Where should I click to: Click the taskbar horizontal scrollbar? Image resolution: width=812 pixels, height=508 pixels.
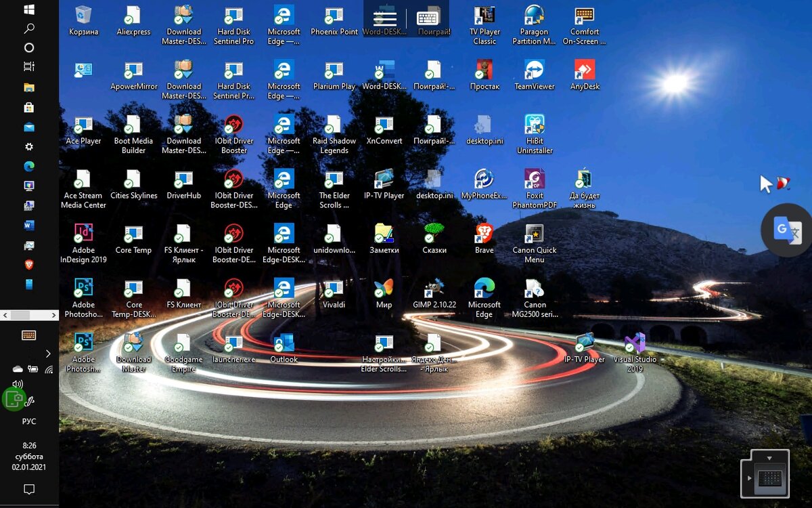(x=29, y=315)
